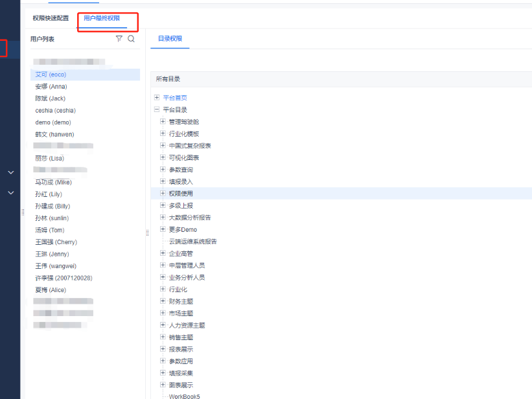532x399 pixels.
Task: Expand the 人力资源主题 folder
Action: pos(163,325)
